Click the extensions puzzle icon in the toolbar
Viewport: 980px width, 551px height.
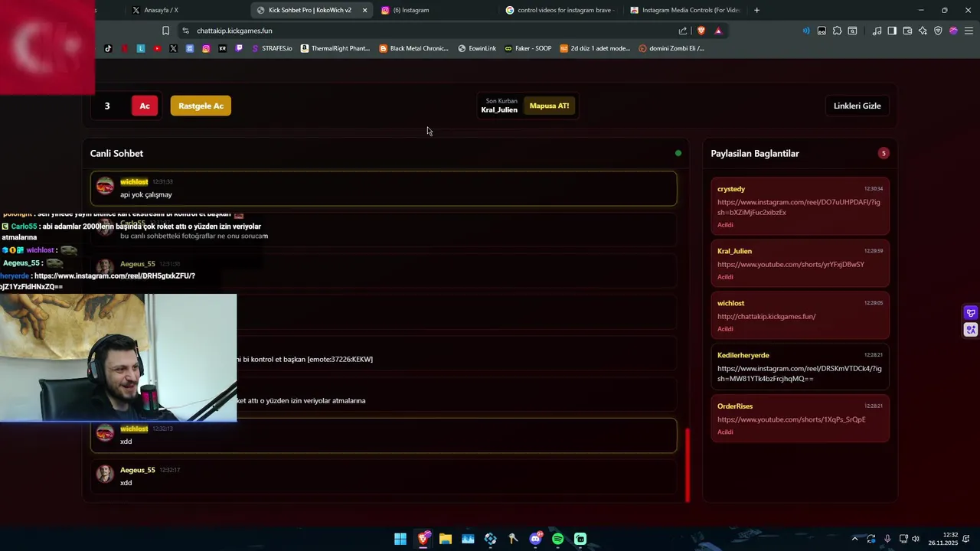tap(837, 31)
